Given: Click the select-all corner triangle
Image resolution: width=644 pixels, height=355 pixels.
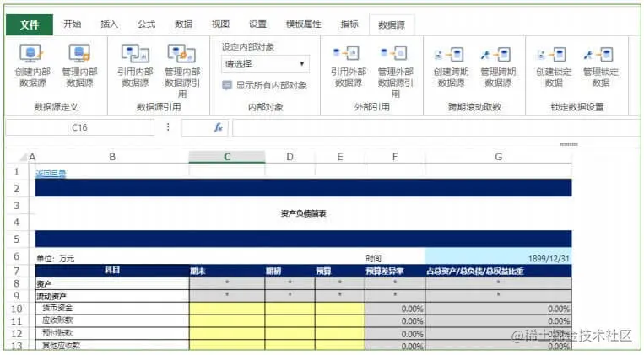Looking at the screenshot, I should coord(24,157).
